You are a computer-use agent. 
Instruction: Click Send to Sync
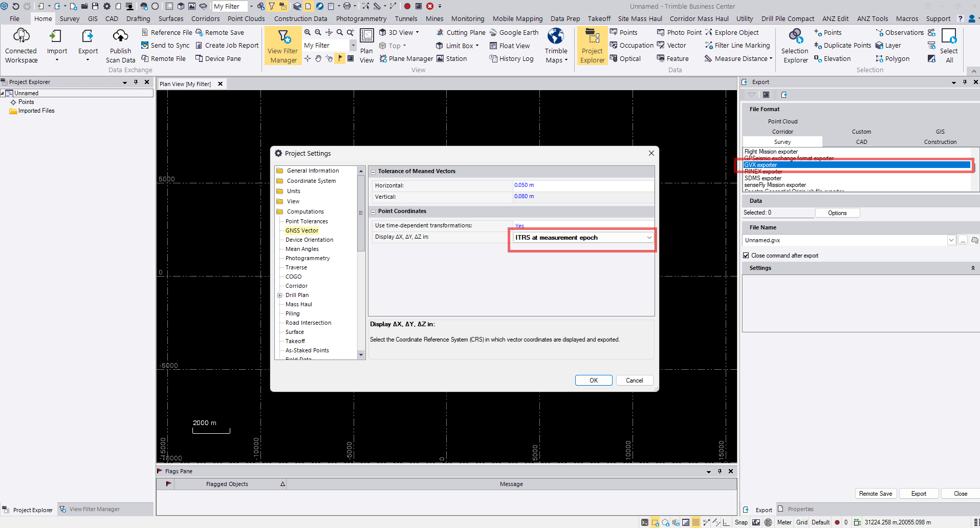[x=165, y=45]
